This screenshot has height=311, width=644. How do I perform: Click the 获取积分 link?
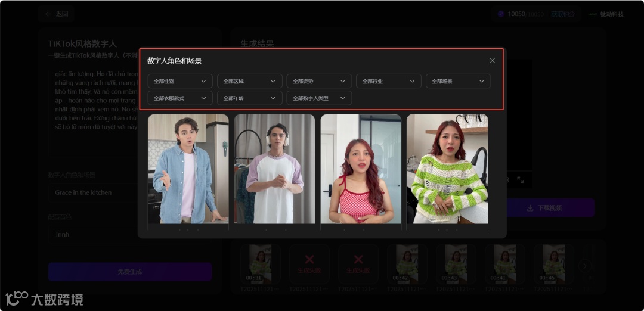pos(563,14)
